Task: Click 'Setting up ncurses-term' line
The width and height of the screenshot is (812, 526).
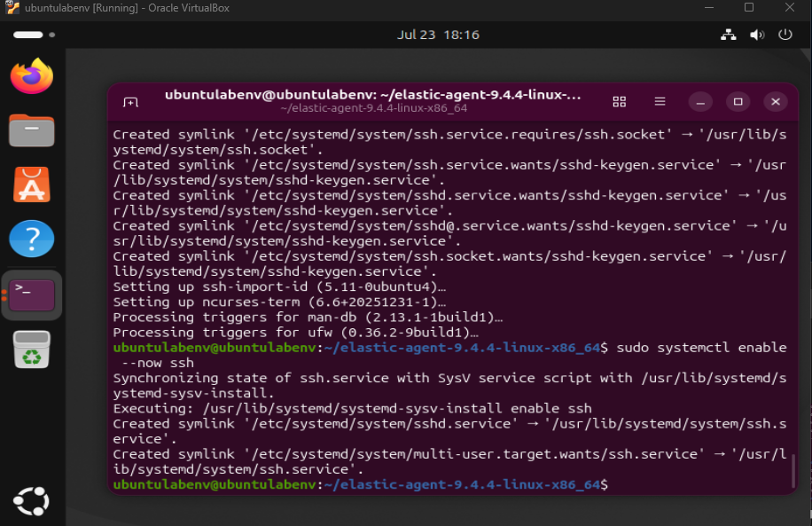Action: (279, 302)
